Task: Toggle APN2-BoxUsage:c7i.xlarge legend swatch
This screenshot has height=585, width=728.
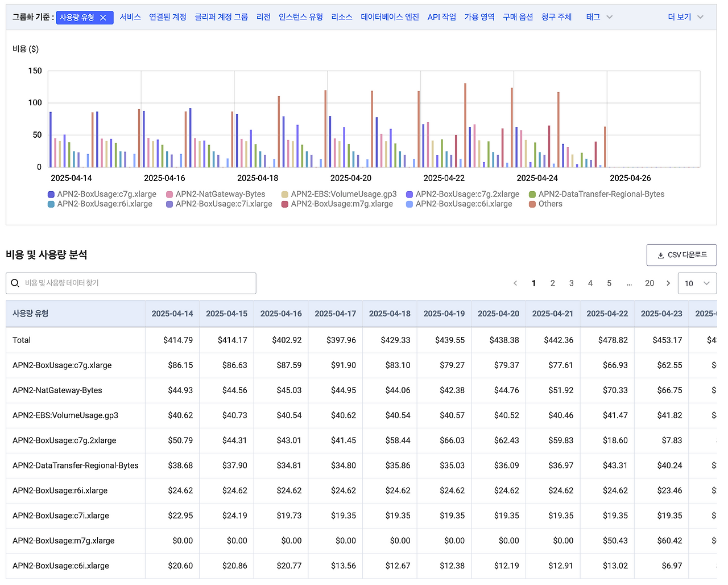Action: click(169, 204)
